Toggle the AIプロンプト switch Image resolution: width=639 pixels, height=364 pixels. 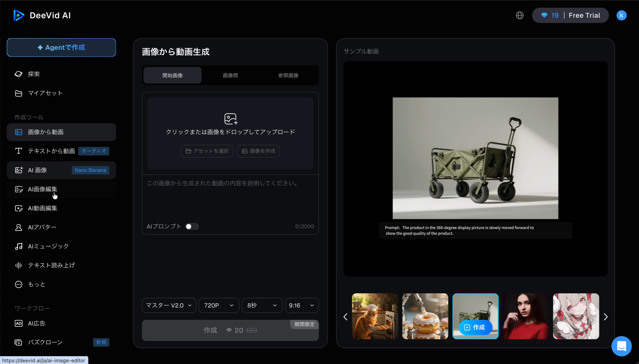pyautogui.click(x=192, y=226)
